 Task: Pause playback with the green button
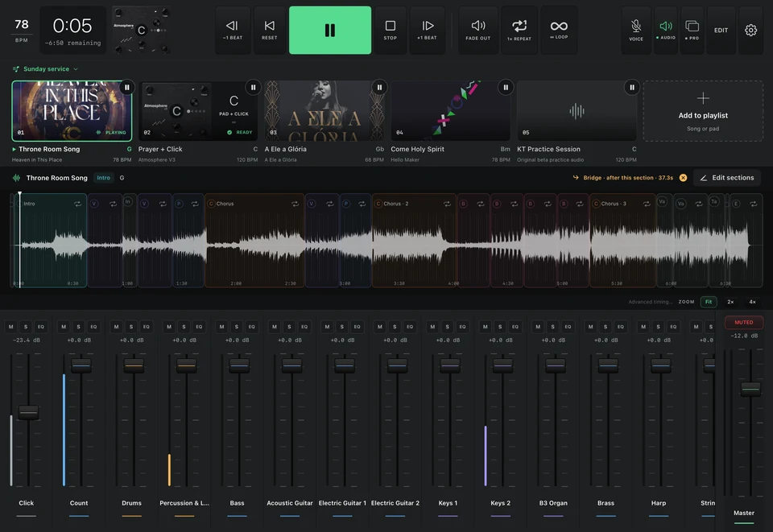click(330, 30)
